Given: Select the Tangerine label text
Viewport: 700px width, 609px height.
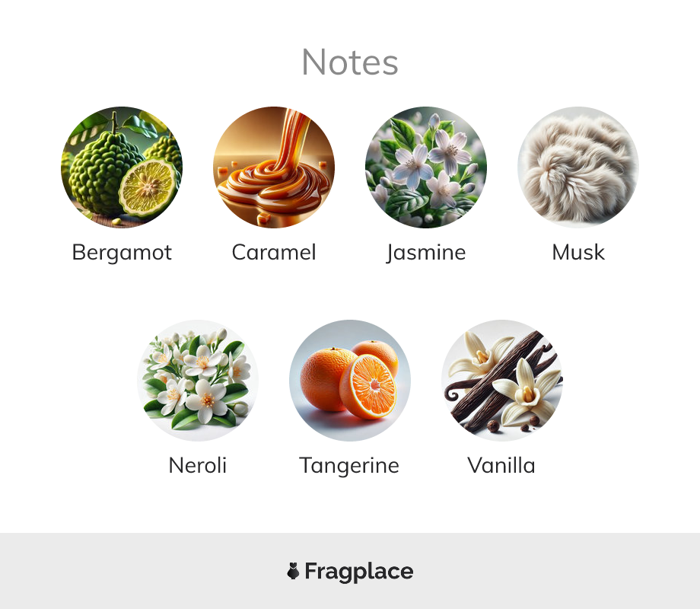Looking at the screenshot, I should (349, 466).
